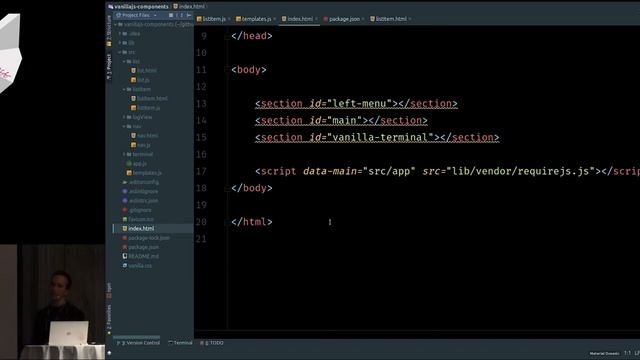Close the listitem.html tab
The image size is (640, 360).
(410, 19)
